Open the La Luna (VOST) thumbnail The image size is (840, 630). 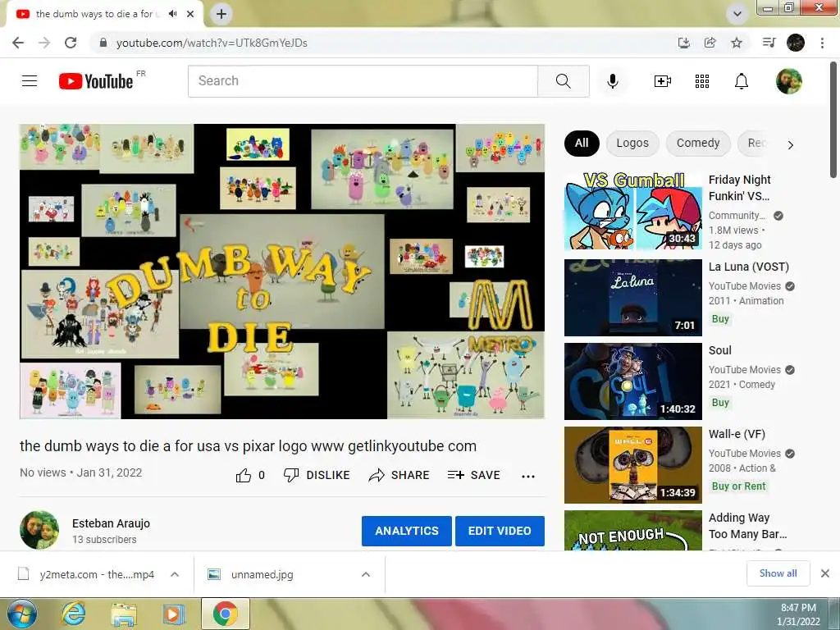(633, 298)
